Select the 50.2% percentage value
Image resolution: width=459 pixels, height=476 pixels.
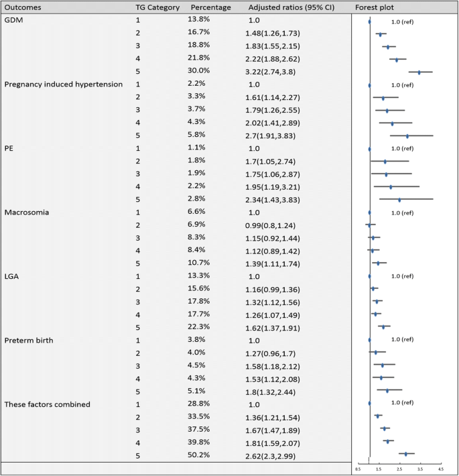[x=200, y=455]
